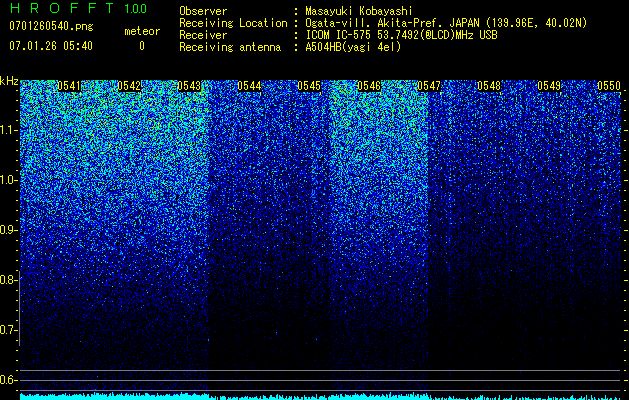
Task: Click the 0.6 frequency axis label
Action: coord(9,380)
